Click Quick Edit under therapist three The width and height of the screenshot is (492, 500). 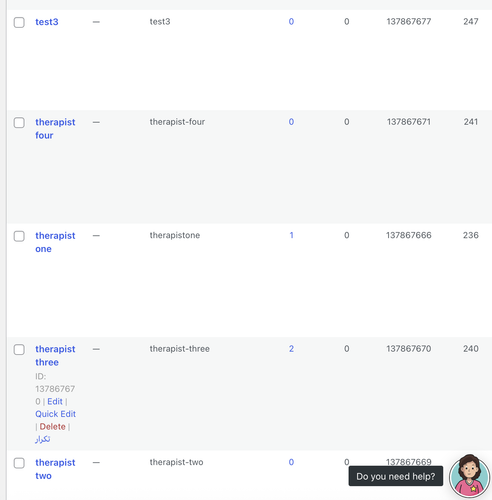[x=55, y=414]
